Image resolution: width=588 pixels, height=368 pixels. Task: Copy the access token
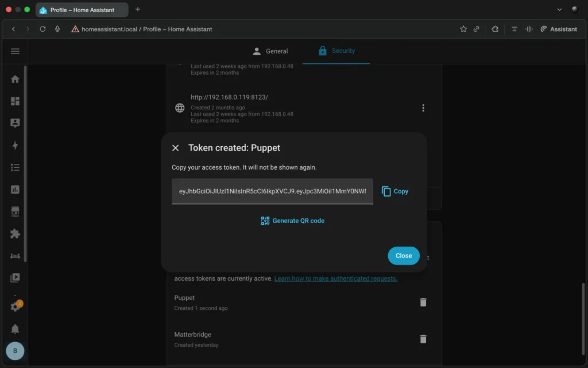coord(395,191)
